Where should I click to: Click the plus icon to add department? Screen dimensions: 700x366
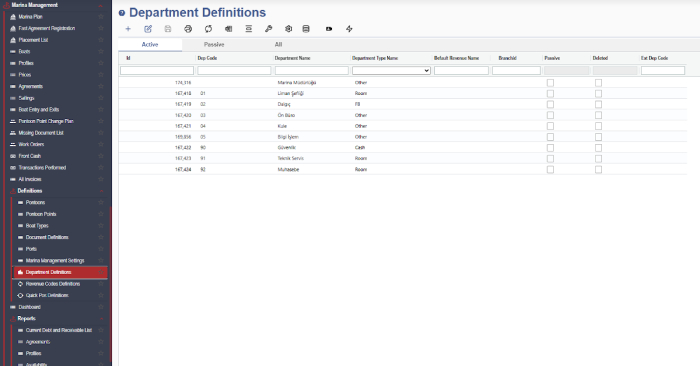[128, 29]
